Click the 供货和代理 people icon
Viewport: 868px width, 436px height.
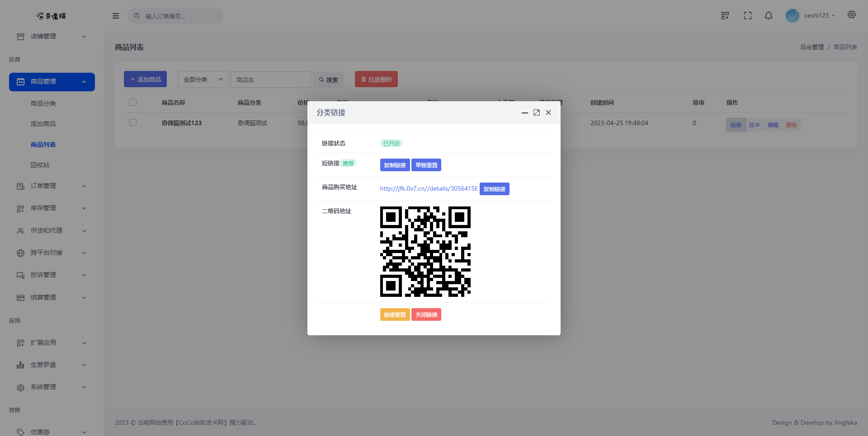[20, 231]
